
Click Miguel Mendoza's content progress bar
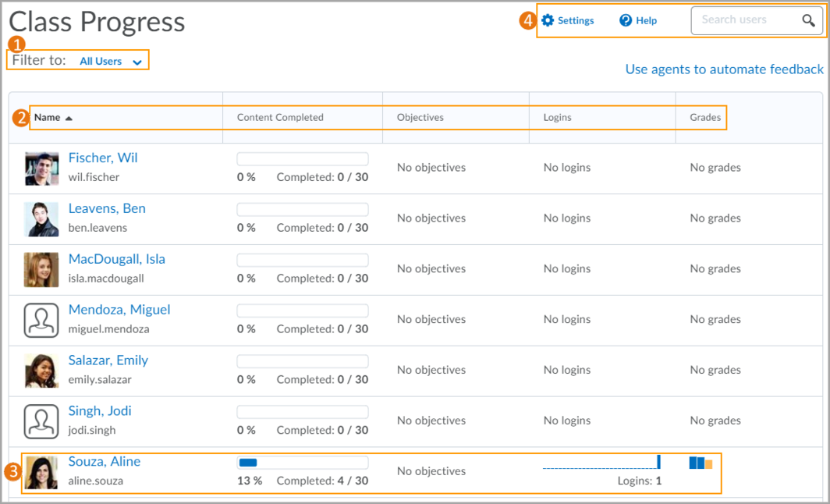click(303, 311)
